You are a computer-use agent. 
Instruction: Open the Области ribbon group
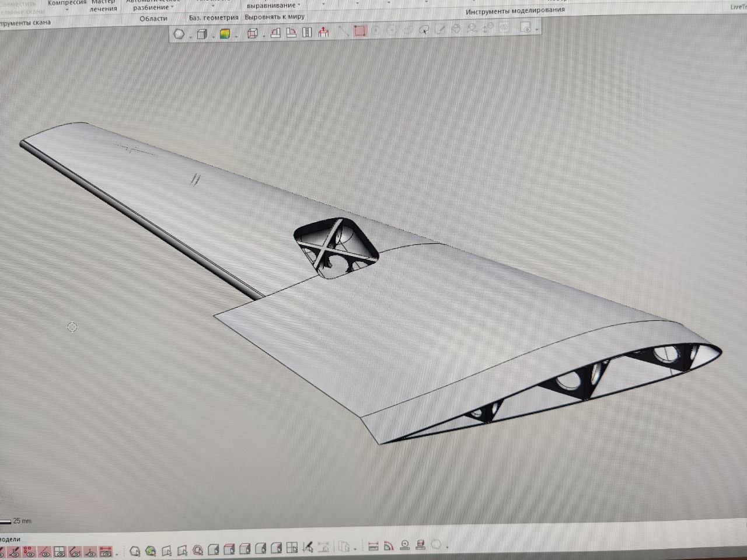pos(153,18)
